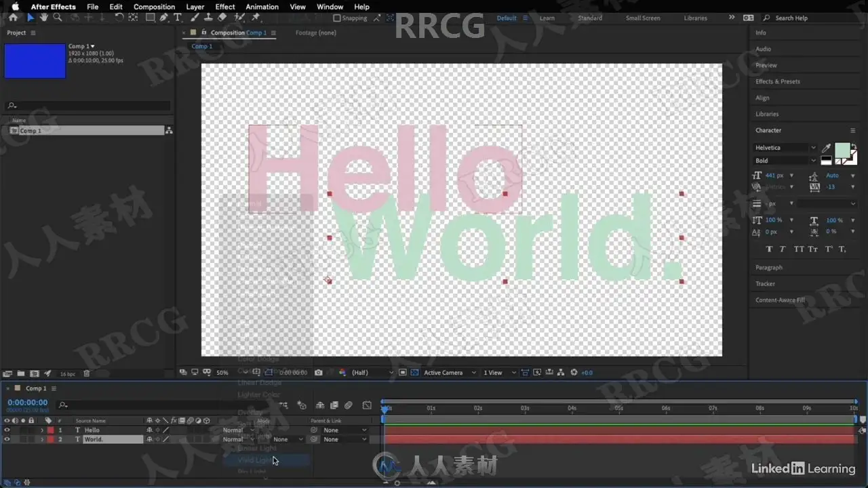Select the Pen tool
Viewport: 868px width, 488px height.
click(164, 18)
